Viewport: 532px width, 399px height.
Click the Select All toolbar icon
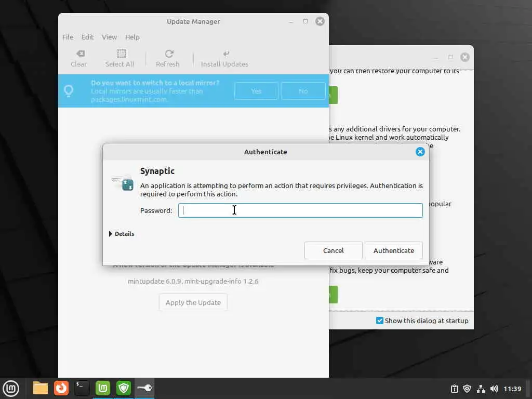point(121,54)
